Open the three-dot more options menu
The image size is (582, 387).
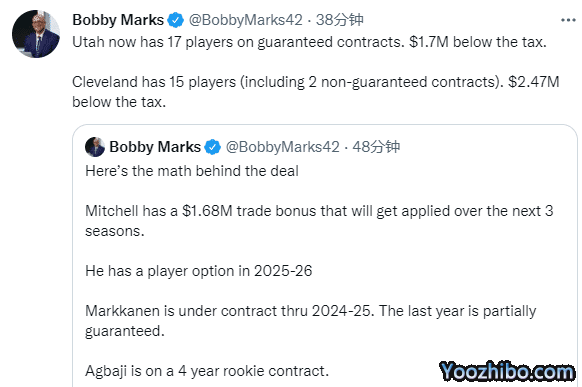point(568,20)
